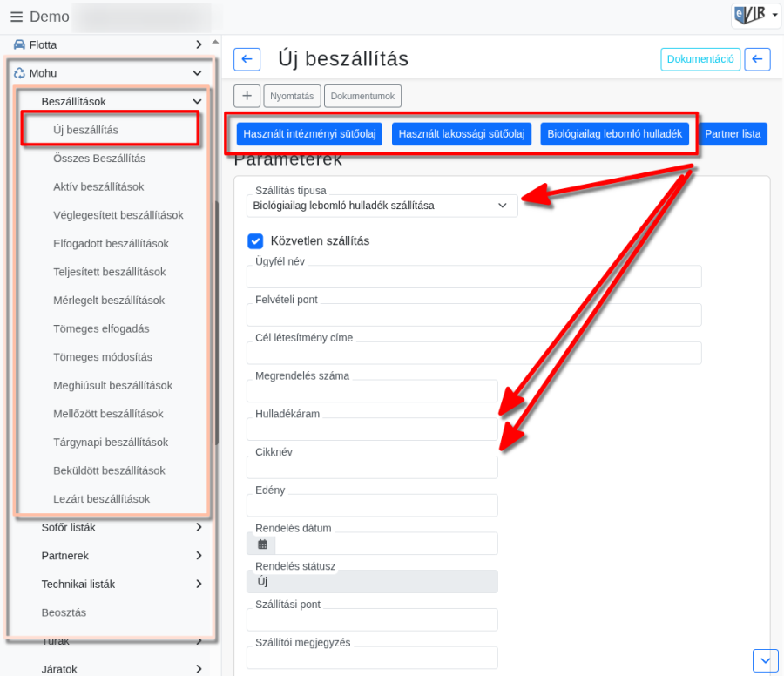Open the Szállítás típusa dropdown

point(382,206)
